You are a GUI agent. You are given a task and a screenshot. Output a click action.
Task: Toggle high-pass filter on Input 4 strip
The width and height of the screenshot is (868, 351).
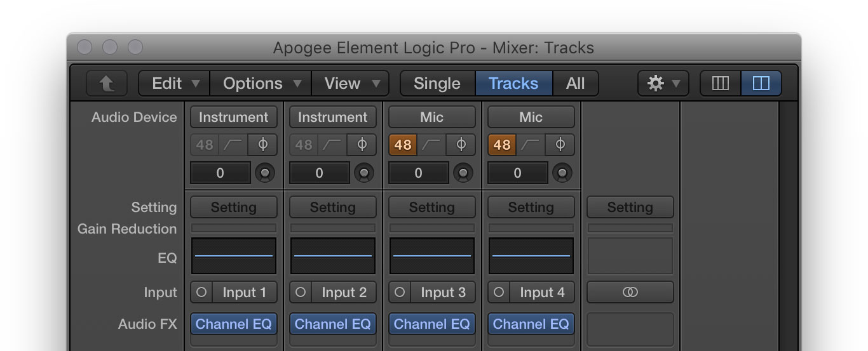click(x=531, y=145)
